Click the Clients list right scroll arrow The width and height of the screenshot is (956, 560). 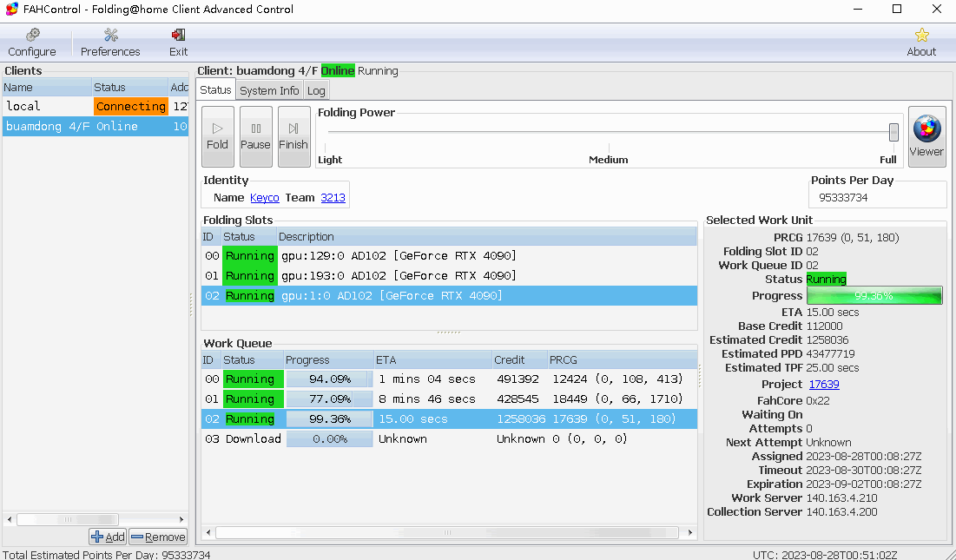181,519
